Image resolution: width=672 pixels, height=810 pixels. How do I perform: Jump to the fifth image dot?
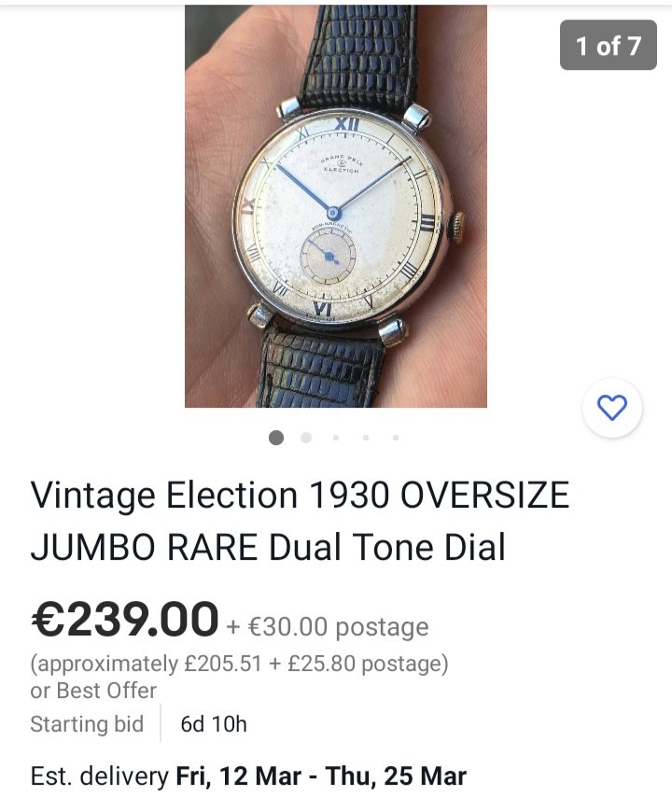pyautogui.click(x=396, y=438)
